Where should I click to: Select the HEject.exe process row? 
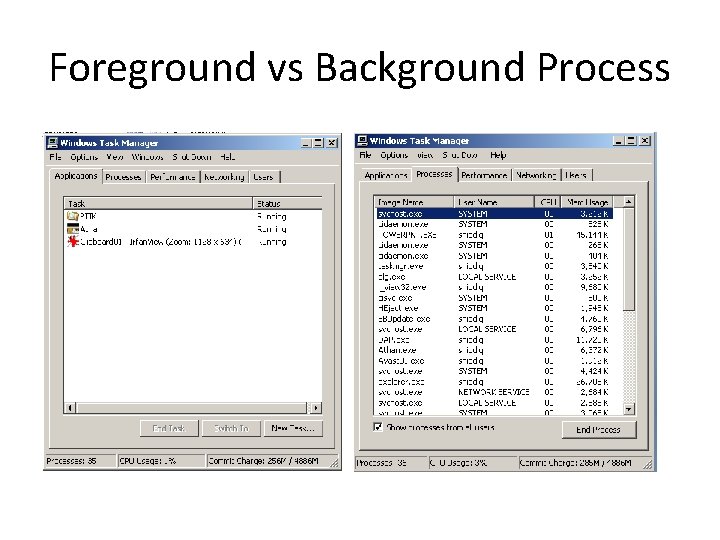(x=494, y=308)
